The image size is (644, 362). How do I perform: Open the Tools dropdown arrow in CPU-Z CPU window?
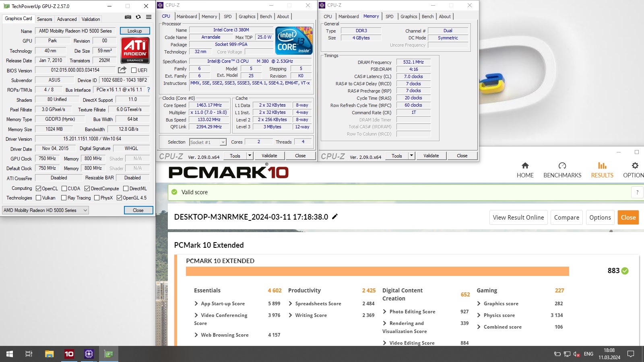[x=250, y=156]
